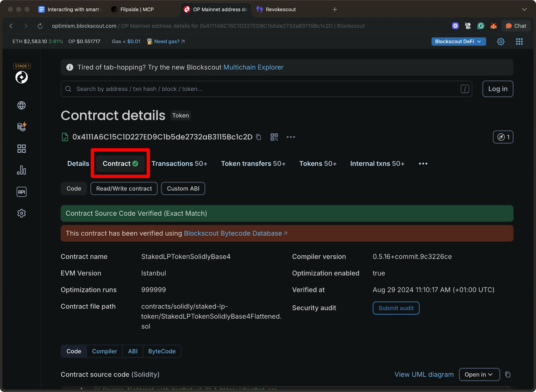The height and width of the screenshot is (392, 536).
Task: Go back in browser history
Action: point(11,26)
